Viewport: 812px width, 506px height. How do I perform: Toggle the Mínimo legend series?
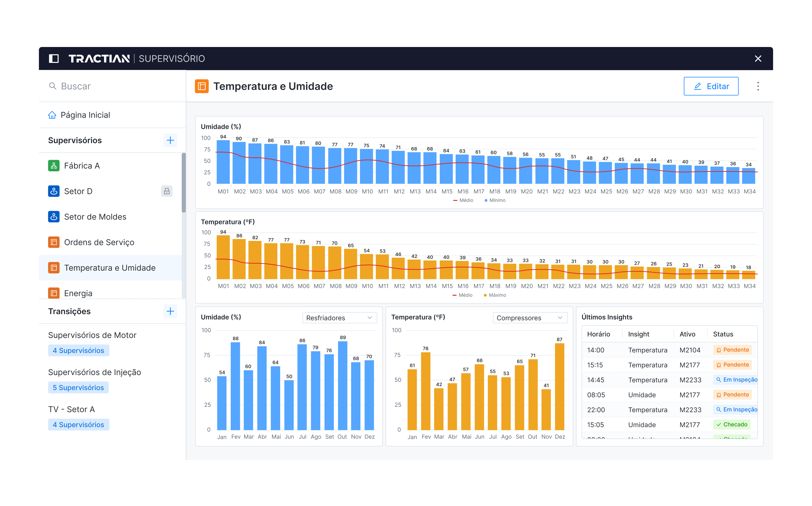tap(495, 200)
